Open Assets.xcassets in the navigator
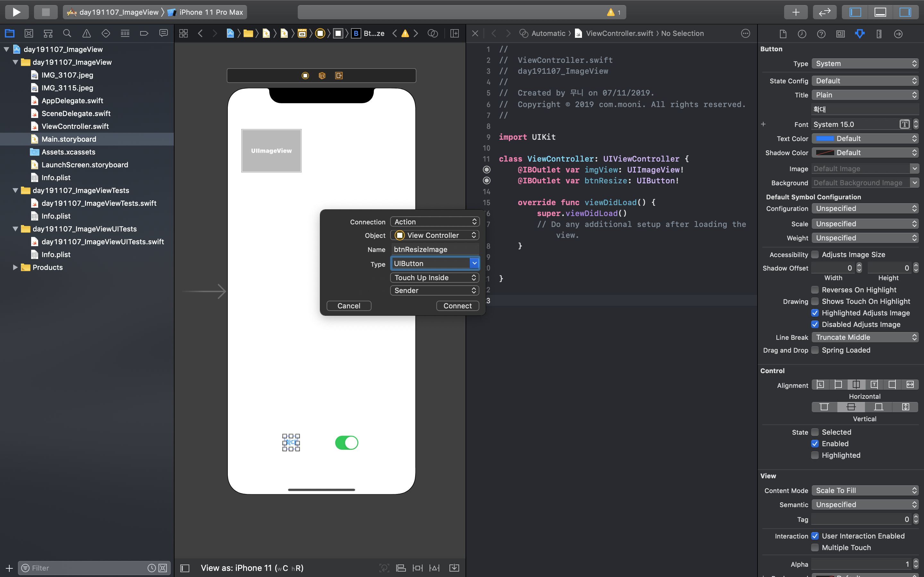 tap(68, 152)
